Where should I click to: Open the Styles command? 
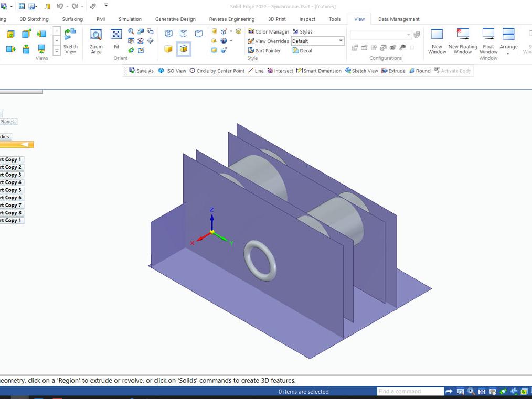(302, 31)
